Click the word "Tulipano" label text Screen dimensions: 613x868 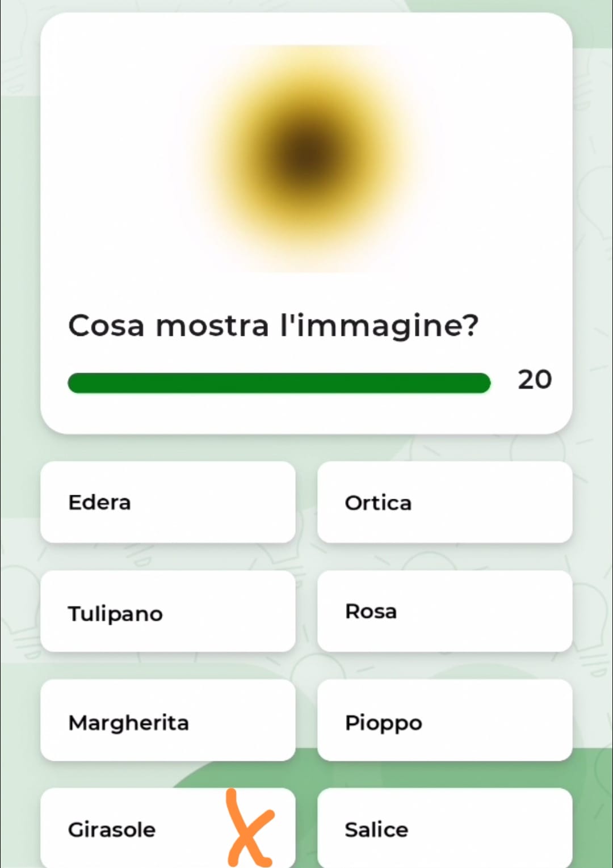[x=115, y=614]
